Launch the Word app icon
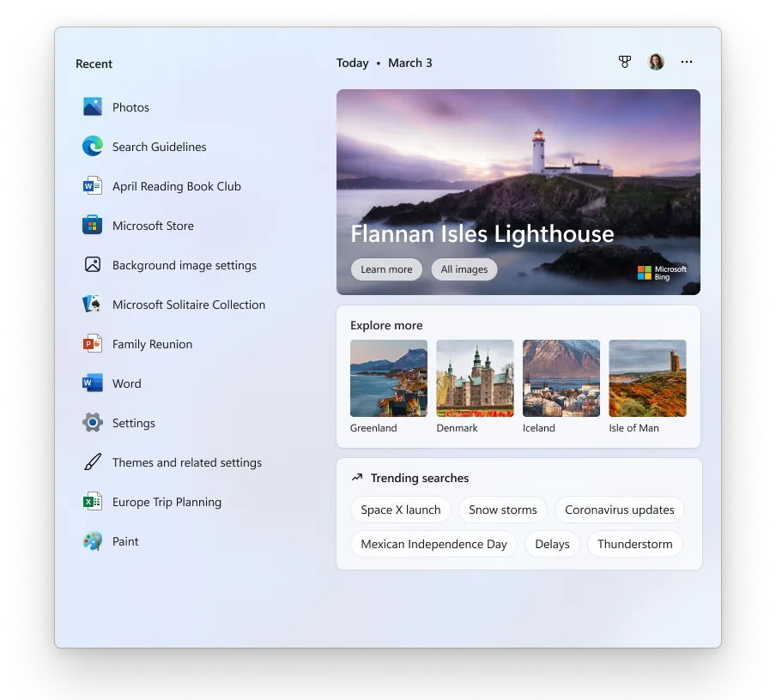The image size is (776, 700). pyautogui.click(x=93, y=383)
